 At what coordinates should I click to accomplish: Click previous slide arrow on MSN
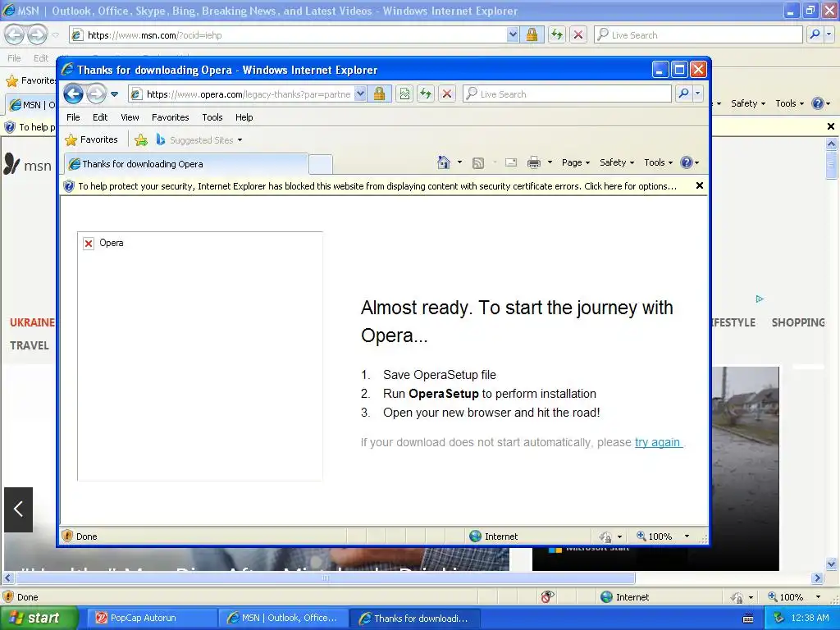(19, 509)
